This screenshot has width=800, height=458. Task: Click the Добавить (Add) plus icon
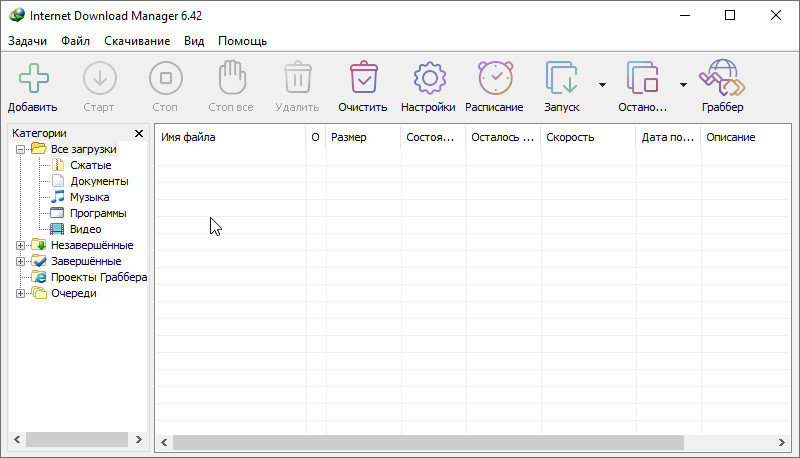click(x=33, y=78)
